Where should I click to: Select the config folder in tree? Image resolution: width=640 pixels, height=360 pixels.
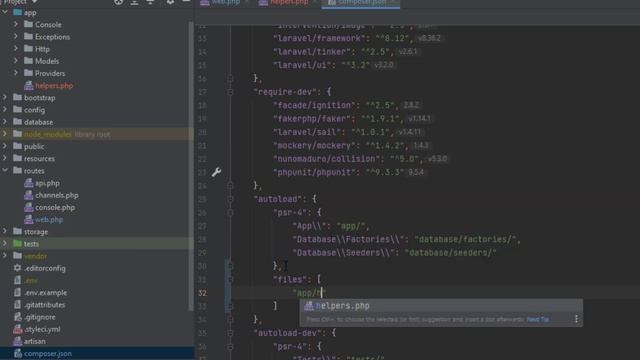(34, 110)
